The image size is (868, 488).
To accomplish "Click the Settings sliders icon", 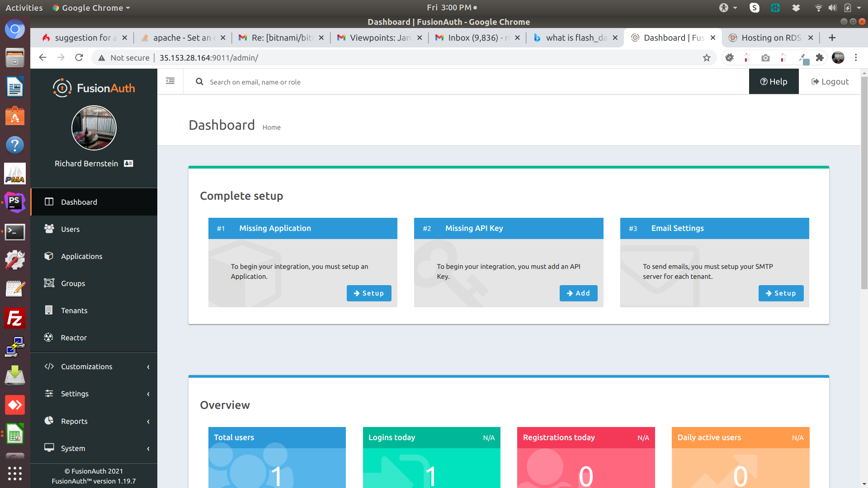I will 49,394.
